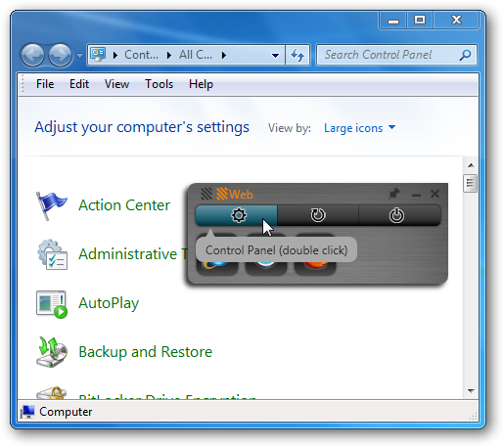This screenshot has height=447, width=504.
Task: Click the Action Center link
Action: point(124,205)
